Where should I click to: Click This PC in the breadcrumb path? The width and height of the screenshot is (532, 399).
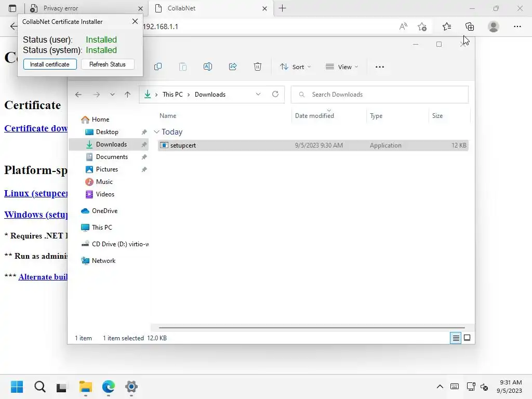pyautogui.click(x=172, y=95)
